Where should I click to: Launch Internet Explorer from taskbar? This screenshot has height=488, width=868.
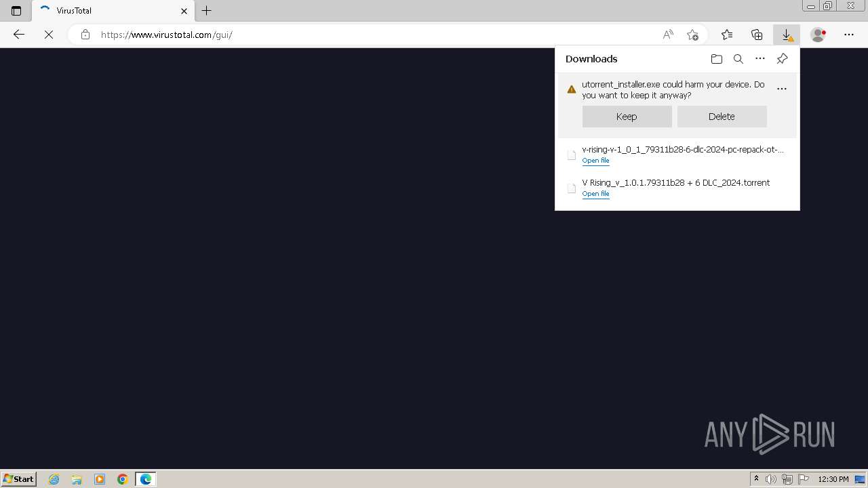54,479
